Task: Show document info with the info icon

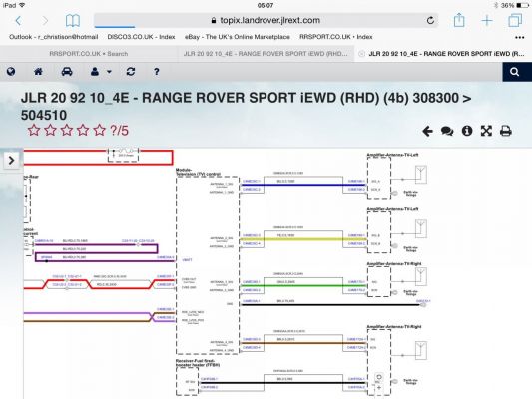Action: (x=467, y=131)
